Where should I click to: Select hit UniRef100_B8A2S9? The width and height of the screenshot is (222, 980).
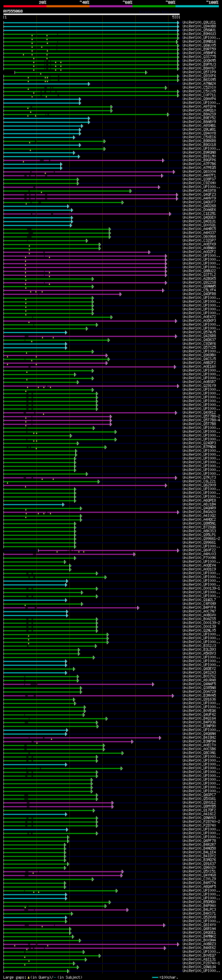click(199, 114)
